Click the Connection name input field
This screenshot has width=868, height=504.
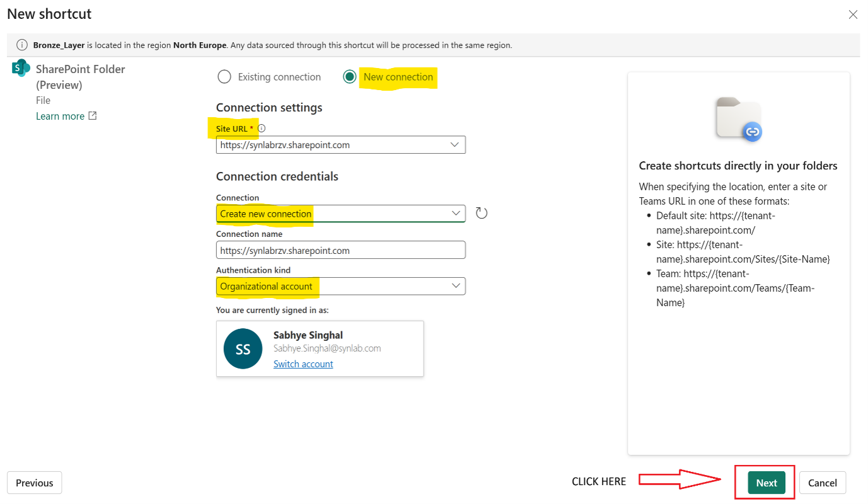click(340, 250)
